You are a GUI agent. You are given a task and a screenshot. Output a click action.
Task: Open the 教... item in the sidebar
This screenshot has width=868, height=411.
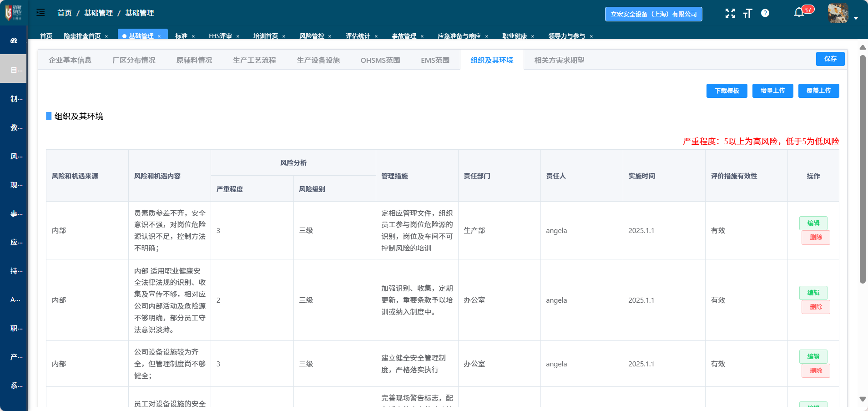tap(16, 127)
